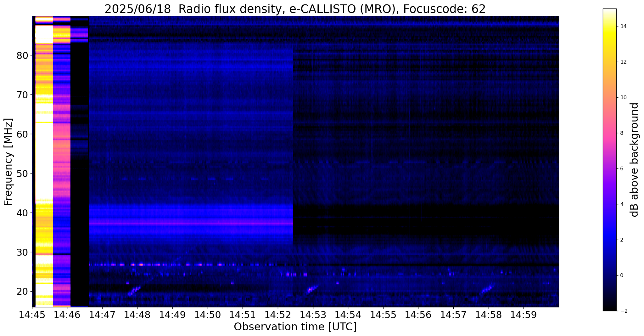
Task: Click the colorbar tick label 14
Action: pos(623,26)
